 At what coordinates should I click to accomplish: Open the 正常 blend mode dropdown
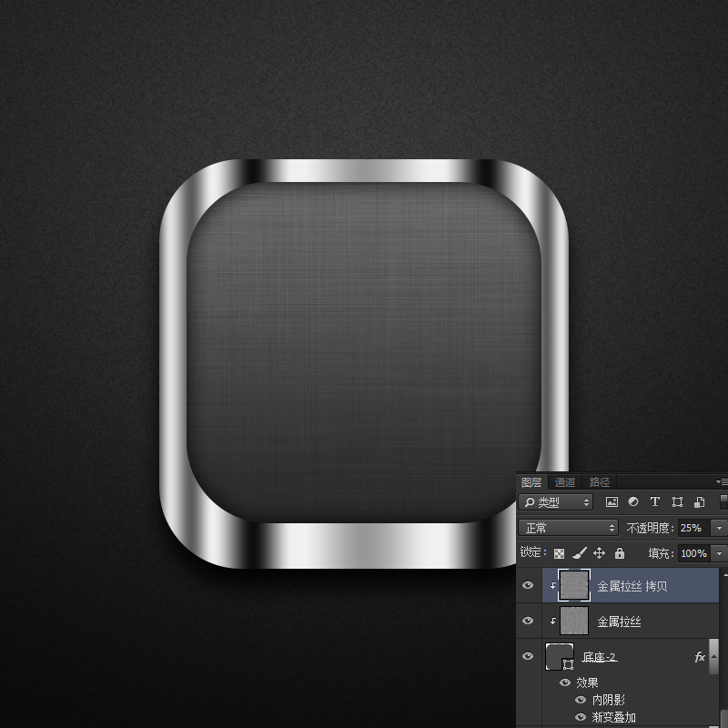point(568,528)
